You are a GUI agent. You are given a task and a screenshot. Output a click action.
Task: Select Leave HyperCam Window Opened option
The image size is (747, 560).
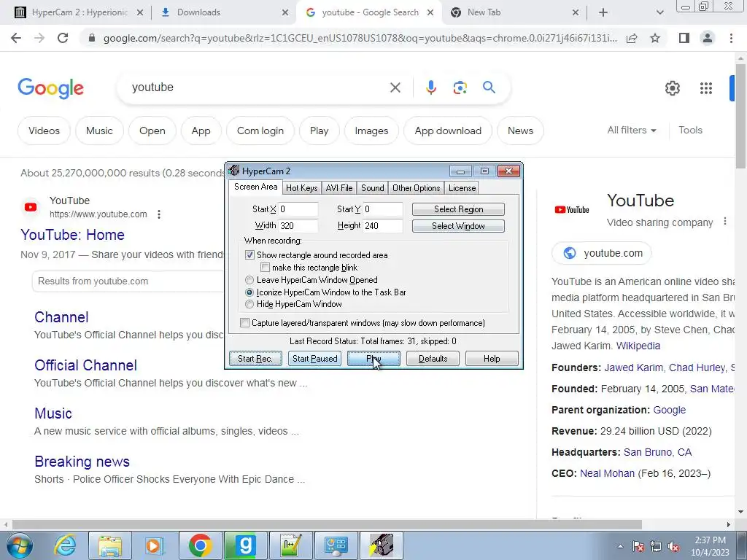tap(249, 280)
